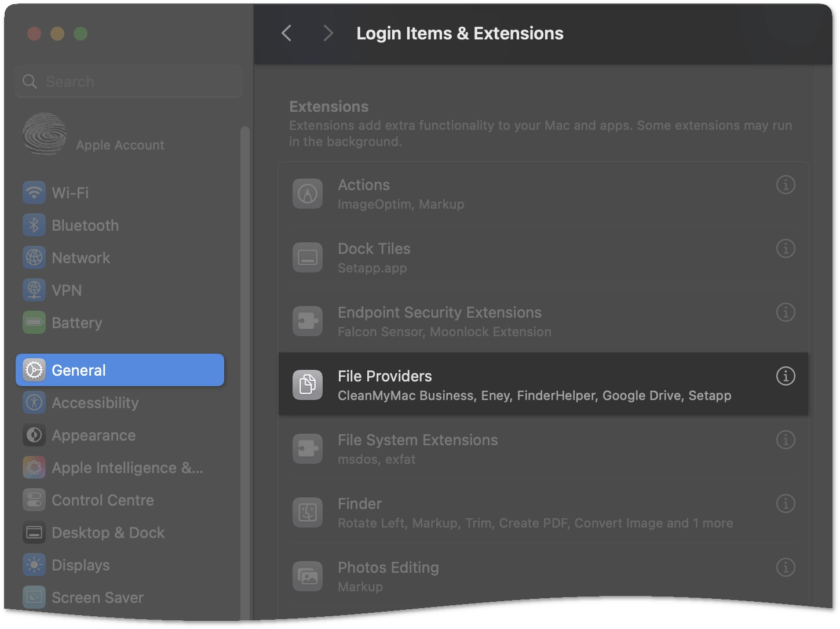
Task: Open Battery settings
Action: point(120,322)
